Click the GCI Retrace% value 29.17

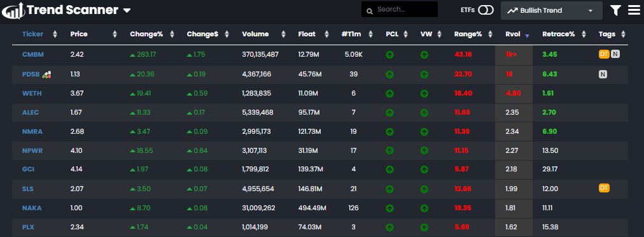coord(550,169)
